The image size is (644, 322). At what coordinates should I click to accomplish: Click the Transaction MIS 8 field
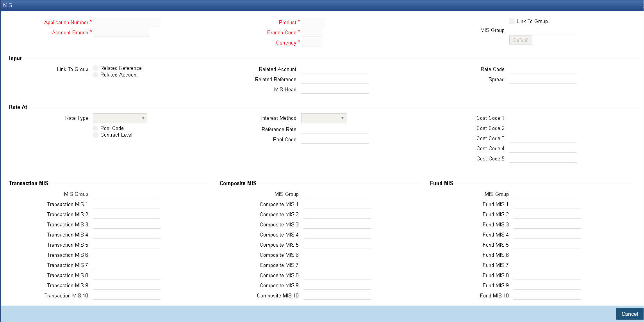coord(127,275)
